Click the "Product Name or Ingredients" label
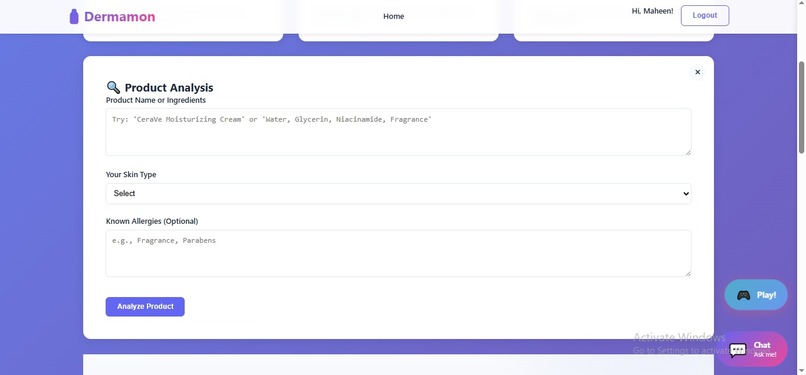806x375 pixels. coord(156,100)
